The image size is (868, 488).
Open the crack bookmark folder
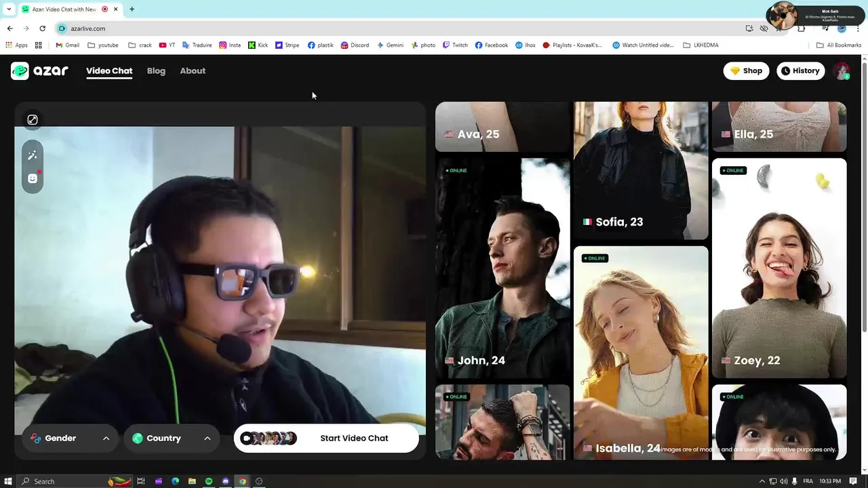click(x=140, y=45)
